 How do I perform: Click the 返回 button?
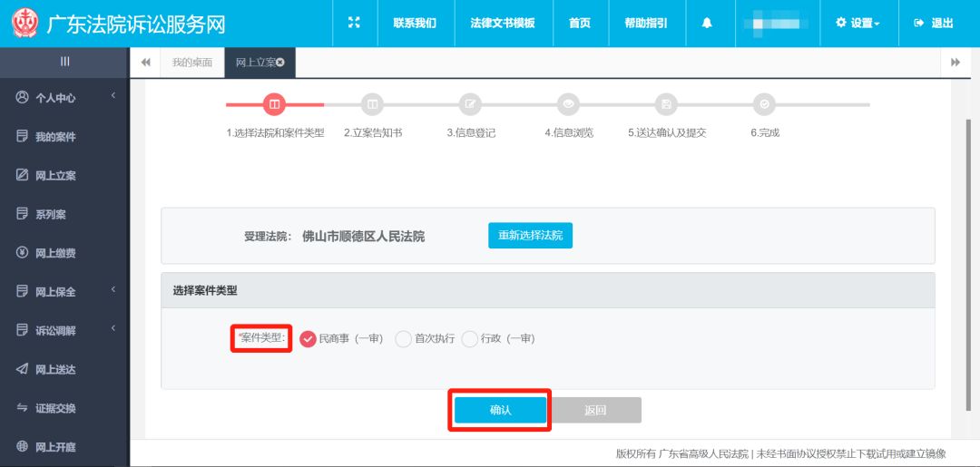[595, 410]
